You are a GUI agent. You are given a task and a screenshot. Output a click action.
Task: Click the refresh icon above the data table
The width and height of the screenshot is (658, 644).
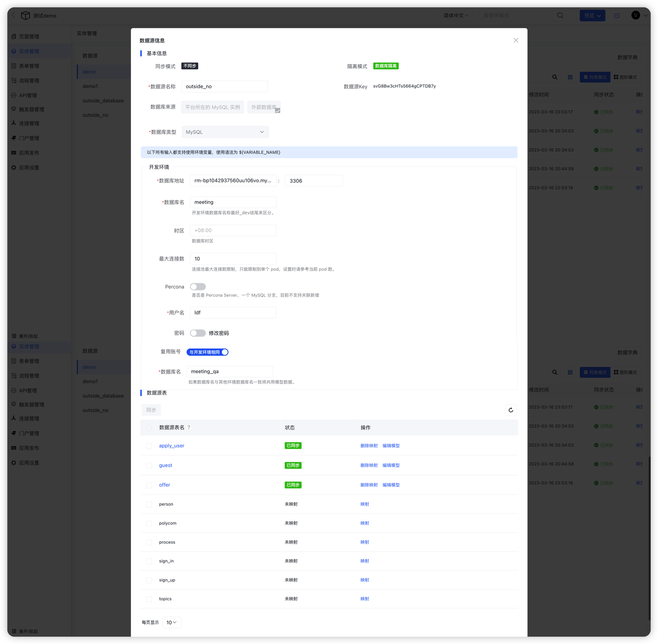coord(511,410)
